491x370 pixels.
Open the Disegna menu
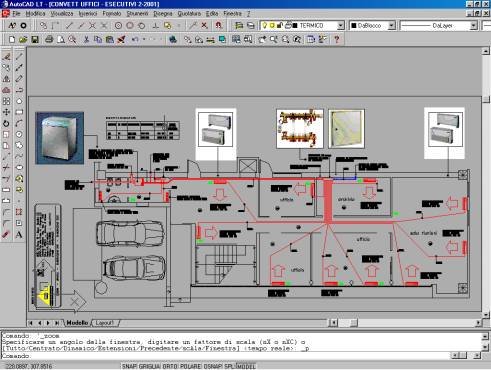coord(163,14)
